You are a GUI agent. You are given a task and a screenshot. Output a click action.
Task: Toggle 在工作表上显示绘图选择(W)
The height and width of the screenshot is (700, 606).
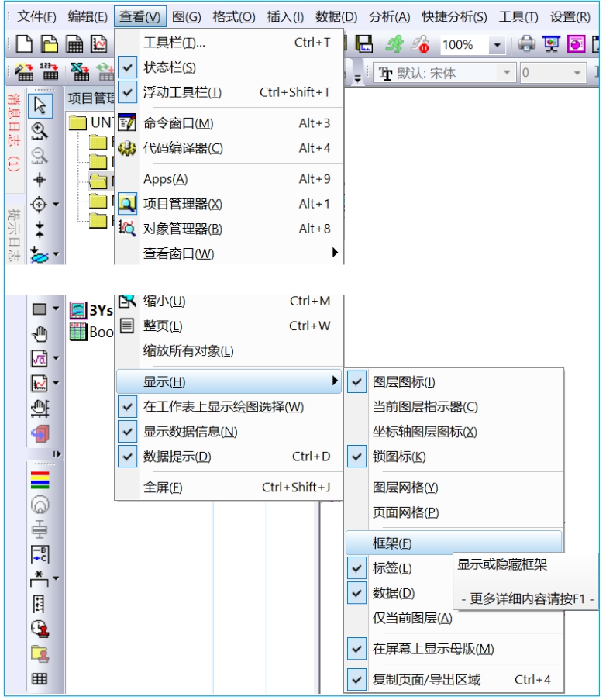point(127,407)
